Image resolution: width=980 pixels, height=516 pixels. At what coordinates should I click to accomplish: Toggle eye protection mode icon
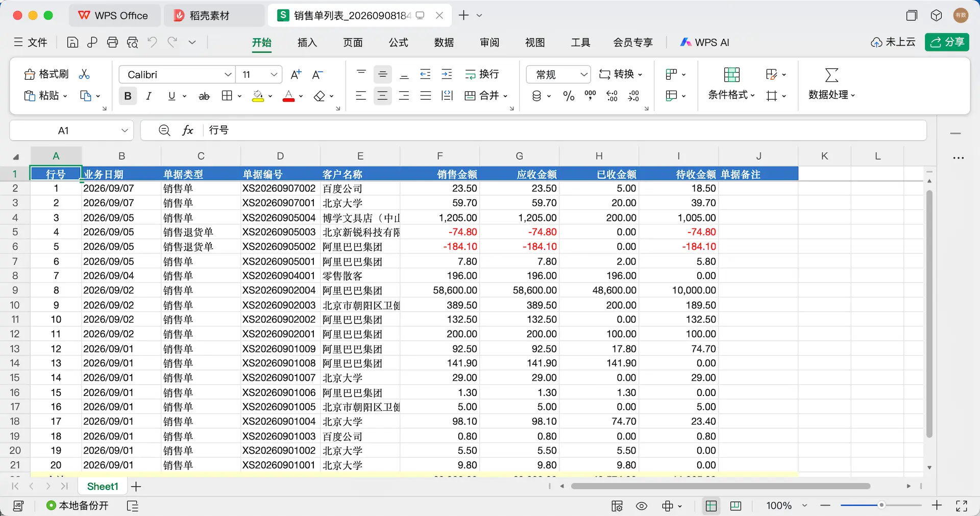642,506
